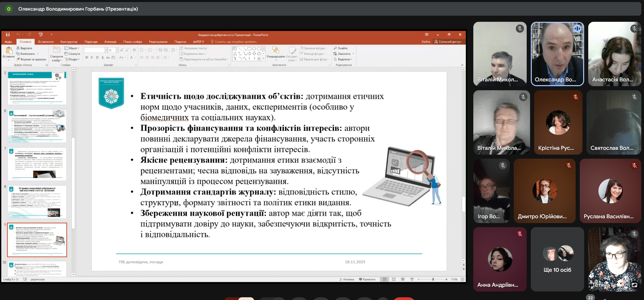Click the Arrange (Упорядкувати) icon

[x=275, y=50]
